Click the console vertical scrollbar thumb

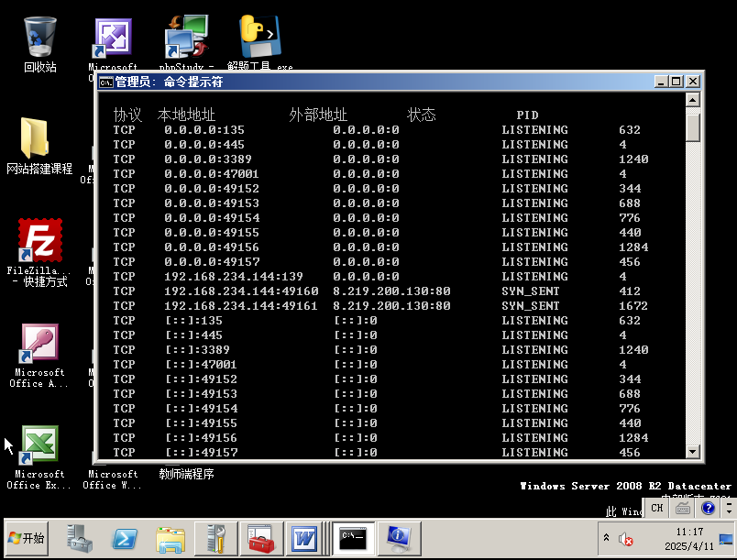[693, 127]
